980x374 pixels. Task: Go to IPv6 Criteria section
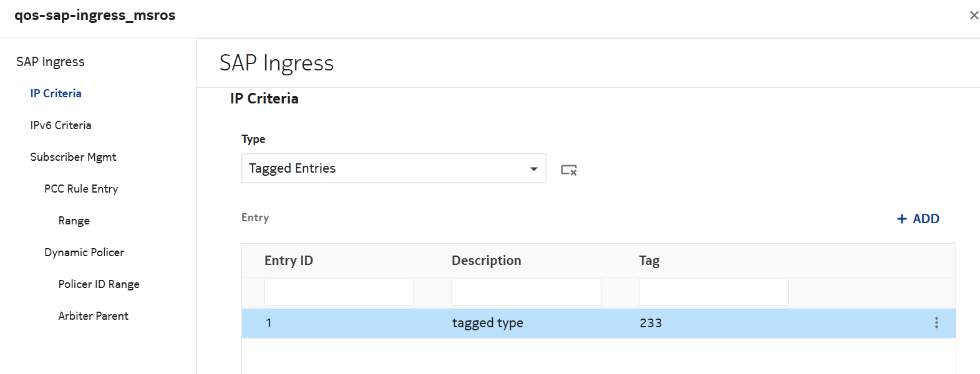coord(61,125)
